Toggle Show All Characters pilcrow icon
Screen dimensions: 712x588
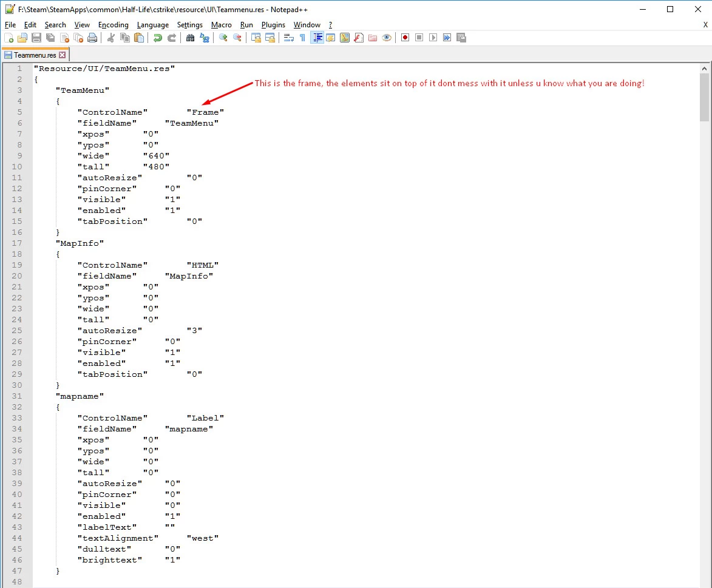point(302,38)
